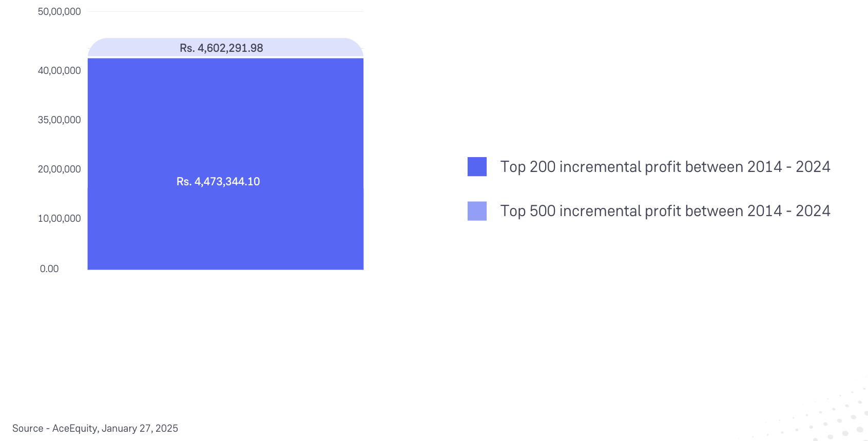Click the light blue Top 500 legend swatch

[477, 211]
